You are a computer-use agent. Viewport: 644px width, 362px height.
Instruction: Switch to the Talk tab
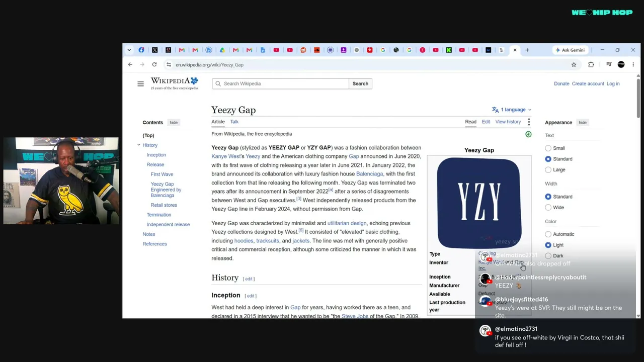(x=234, y=122)
